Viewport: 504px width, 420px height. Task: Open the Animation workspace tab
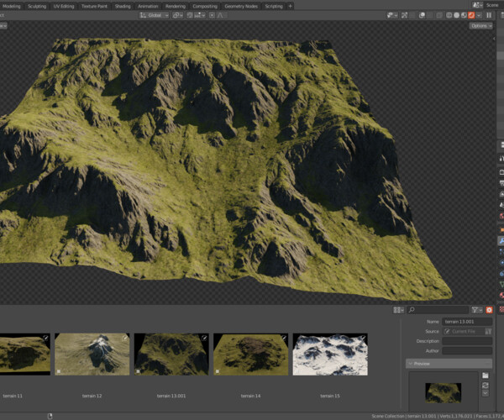(148, 6)
